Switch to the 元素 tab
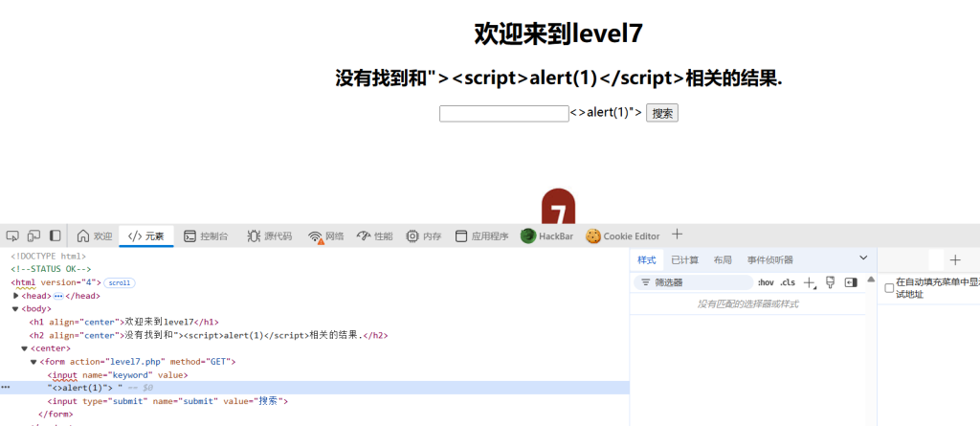This screenshot has width=980, height=426. (x=146, y=235)
